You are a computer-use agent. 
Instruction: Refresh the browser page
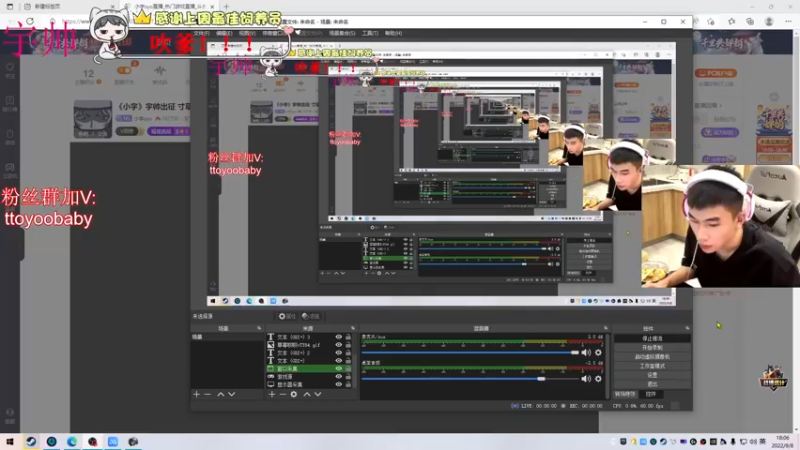click(30, 21)
